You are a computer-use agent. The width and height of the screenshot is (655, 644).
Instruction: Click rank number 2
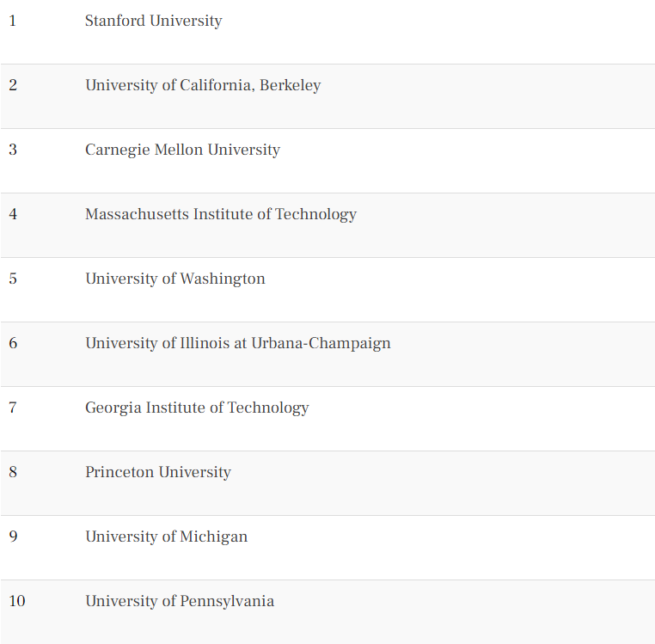(13, 85)
